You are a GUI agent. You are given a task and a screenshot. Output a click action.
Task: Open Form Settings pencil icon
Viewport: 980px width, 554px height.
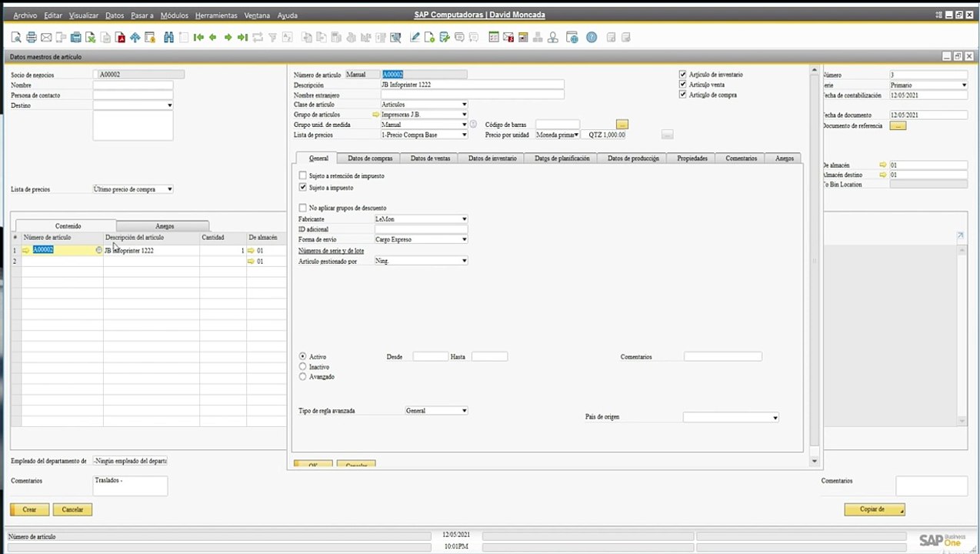coord(415,37)
